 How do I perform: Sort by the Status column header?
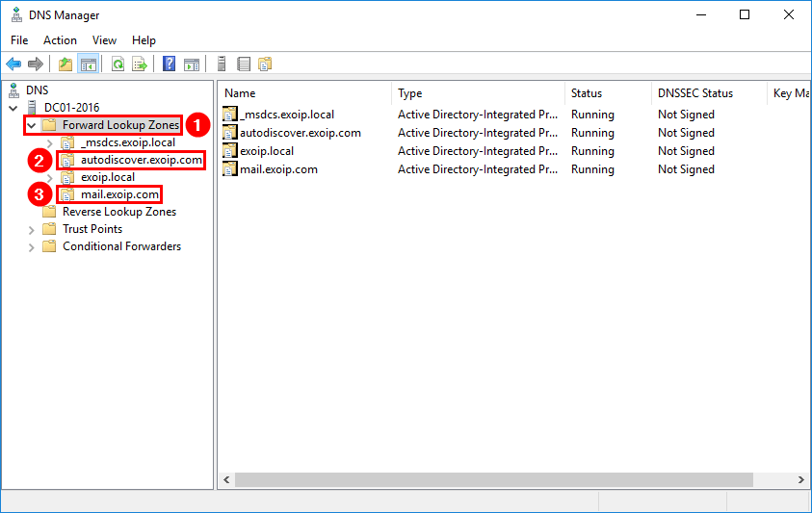(608, 93)
